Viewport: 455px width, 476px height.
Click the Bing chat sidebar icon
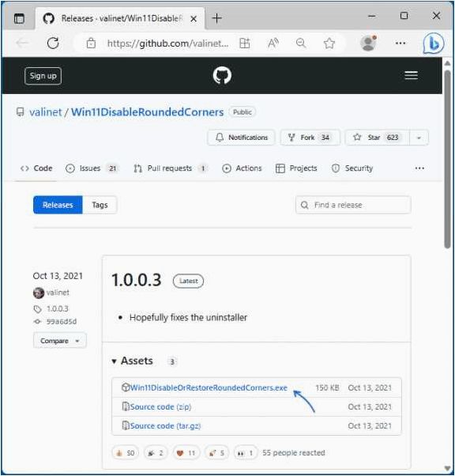click(x=434, y=43)
